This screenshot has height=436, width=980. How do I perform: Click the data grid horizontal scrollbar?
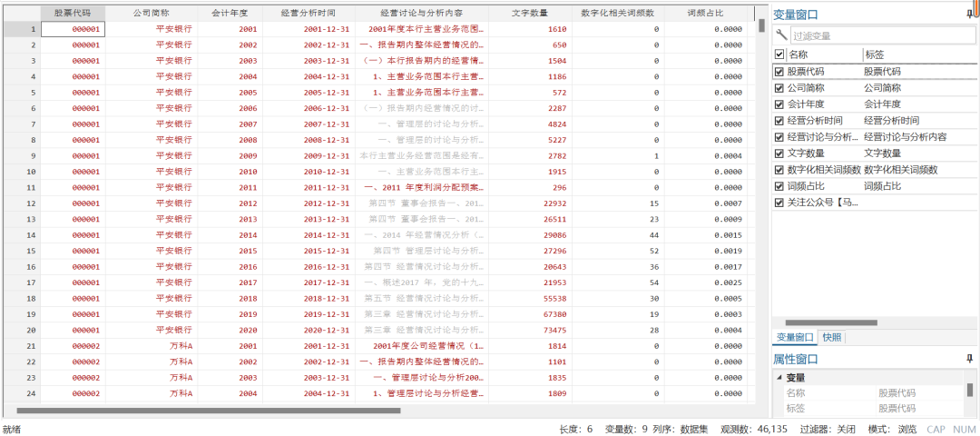coord(208,411)
